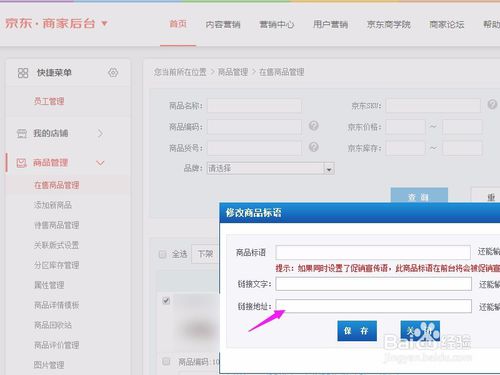
Task: Click 商品管理 breadcrumb link
Action: (x=233, y=72)
